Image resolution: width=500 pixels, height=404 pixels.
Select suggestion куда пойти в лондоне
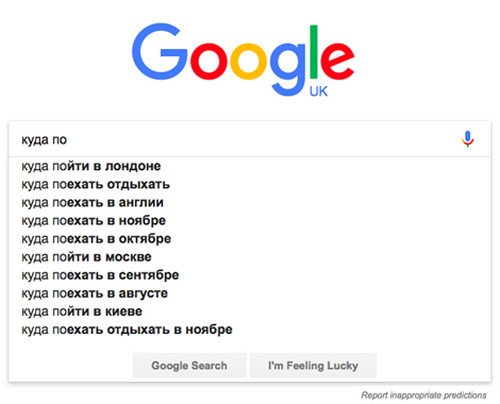91,166
